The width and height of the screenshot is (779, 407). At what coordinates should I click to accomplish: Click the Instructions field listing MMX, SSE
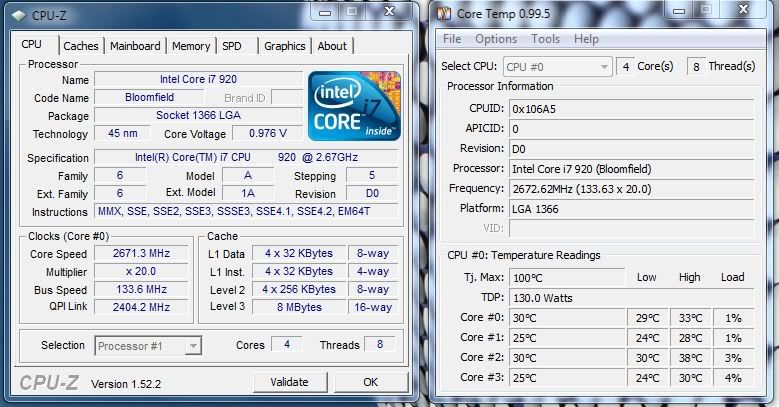246,211
